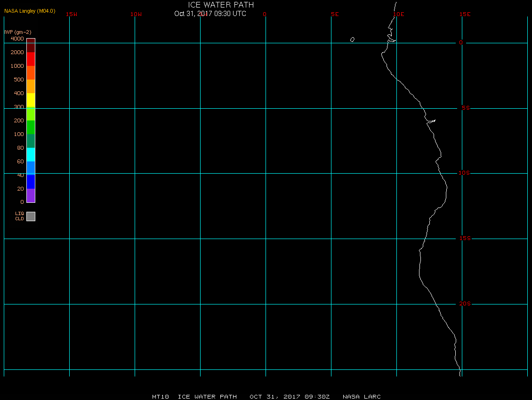Click the '20S' latitude label
The image size is (532, 400).
(x=465, y=304)
